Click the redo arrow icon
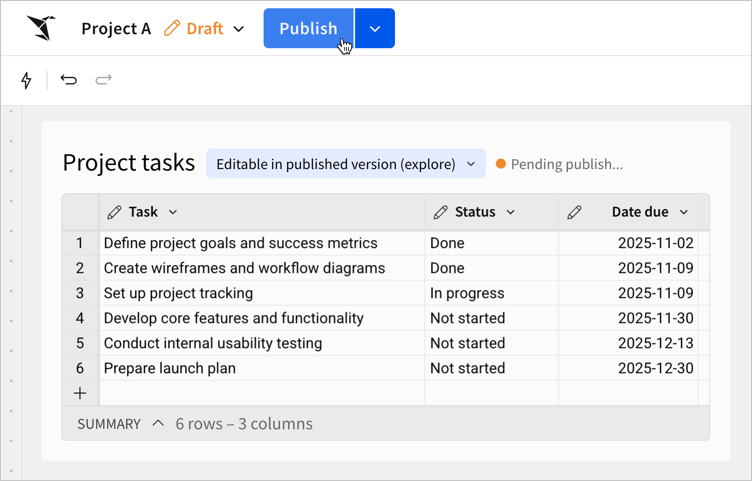Image resolution: width=752 pixels, height=481 pixels. 103,80
